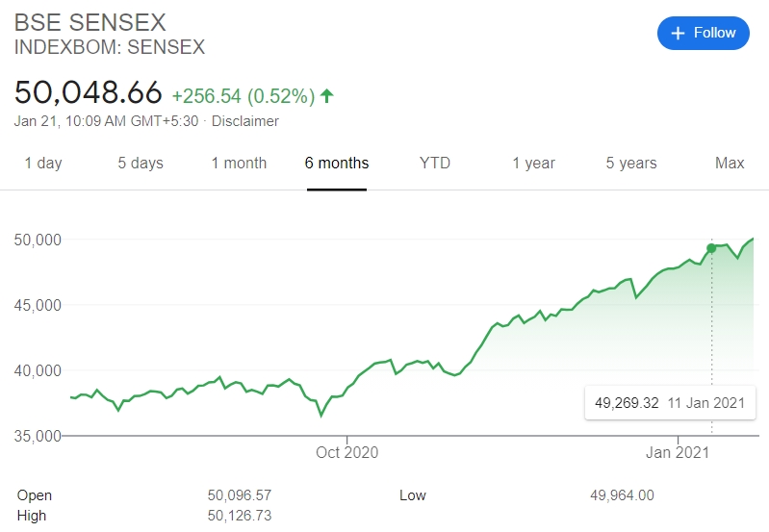The width and height of the screenshot is (769, 532).
Task: Click the Open value 50,096.57
Action: (x=240, y=495)
